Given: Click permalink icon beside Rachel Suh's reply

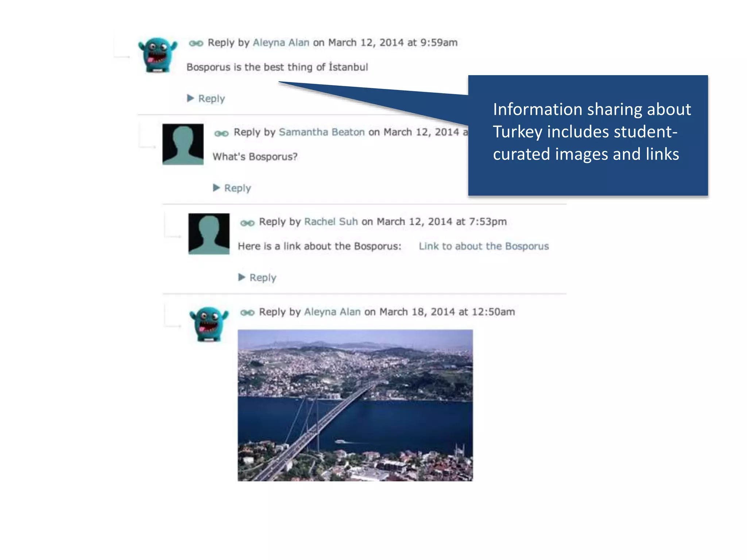Looking at the screenshot, I should 247,223.
